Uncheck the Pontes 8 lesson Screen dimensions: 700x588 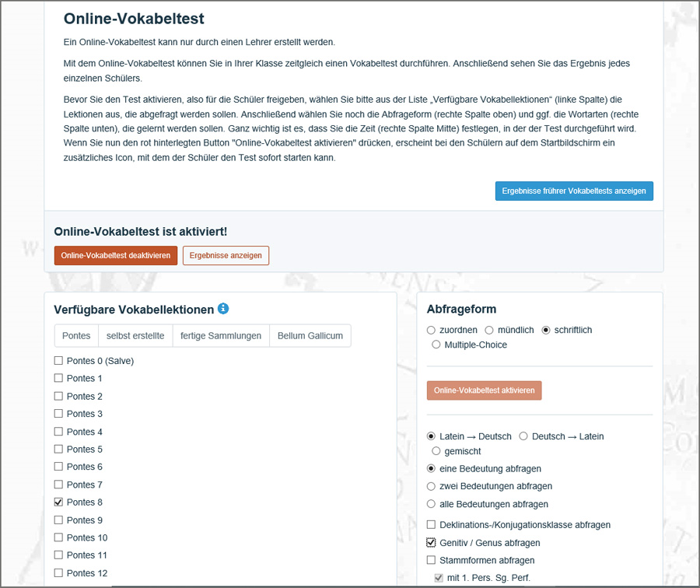[58, 502]
